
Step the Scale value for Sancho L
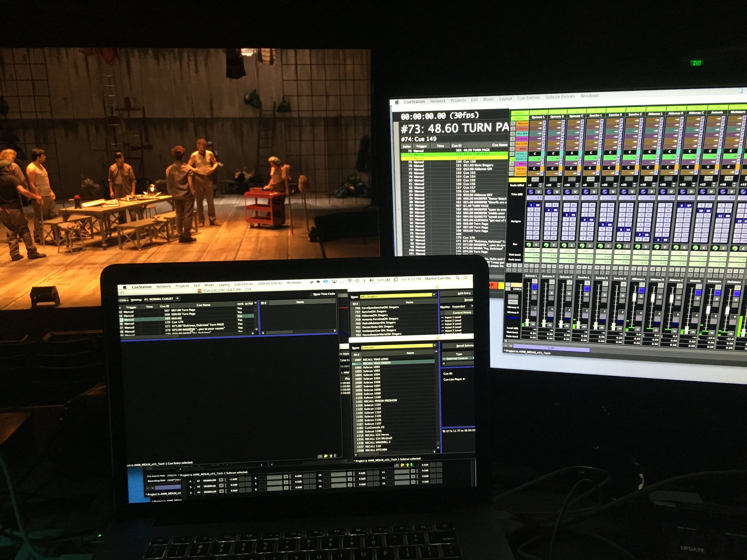[596, 185]
